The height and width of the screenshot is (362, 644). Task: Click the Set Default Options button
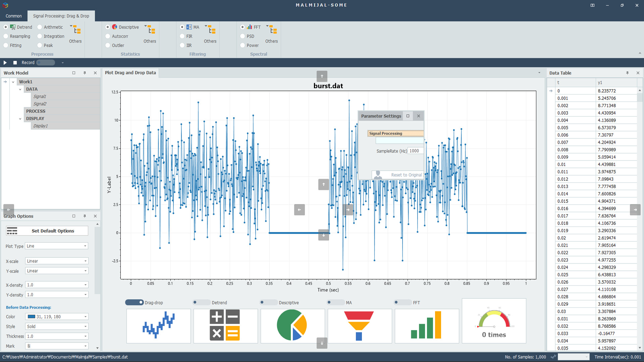click(47, 231)
